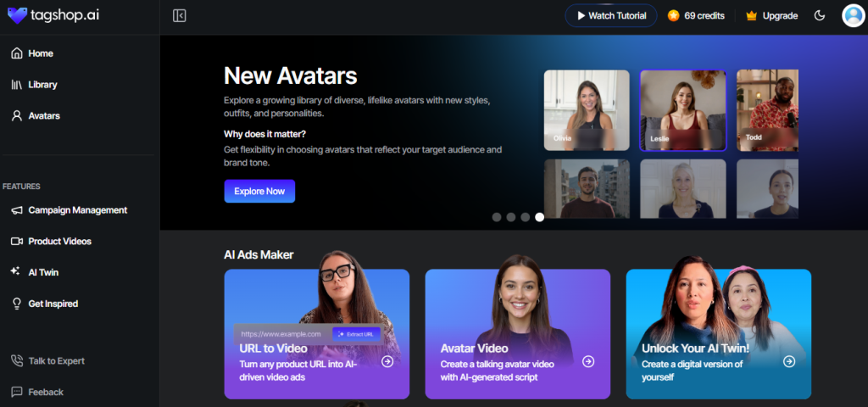The image size is (868, 407).
Task: Click the Upgrade crown icon
Action: tap(751, 15)
